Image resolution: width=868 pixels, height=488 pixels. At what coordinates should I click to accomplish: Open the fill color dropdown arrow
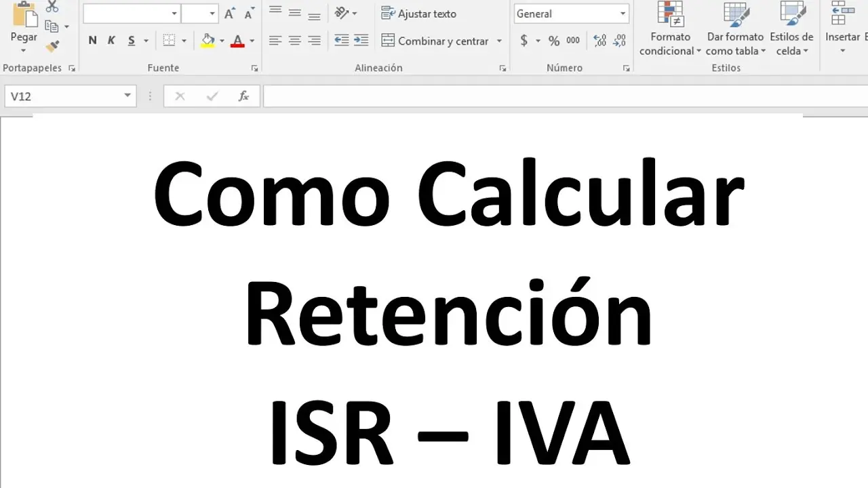(222, 41)
